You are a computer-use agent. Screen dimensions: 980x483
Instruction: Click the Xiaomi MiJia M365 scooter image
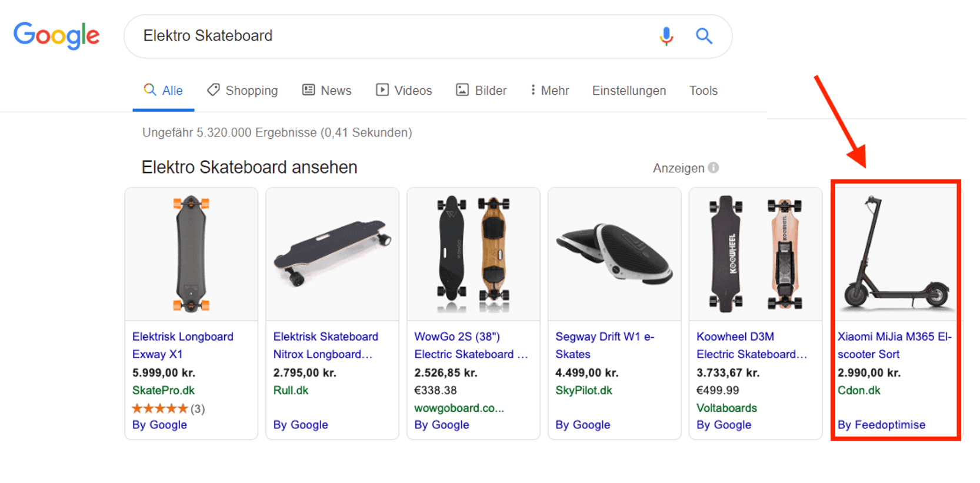coord(895,254)
